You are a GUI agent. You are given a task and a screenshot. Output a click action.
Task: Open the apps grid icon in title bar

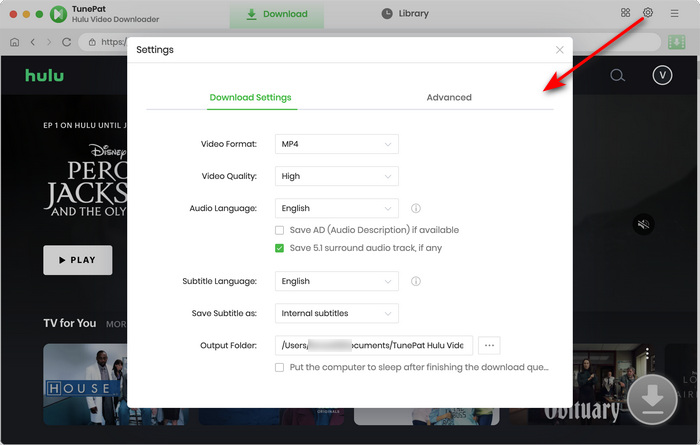point(625,12)
